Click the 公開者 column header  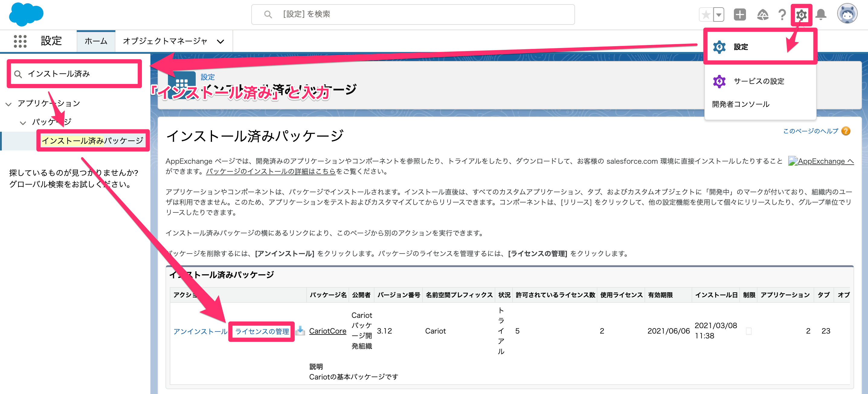pyautogui.click(x=361, y=295)
